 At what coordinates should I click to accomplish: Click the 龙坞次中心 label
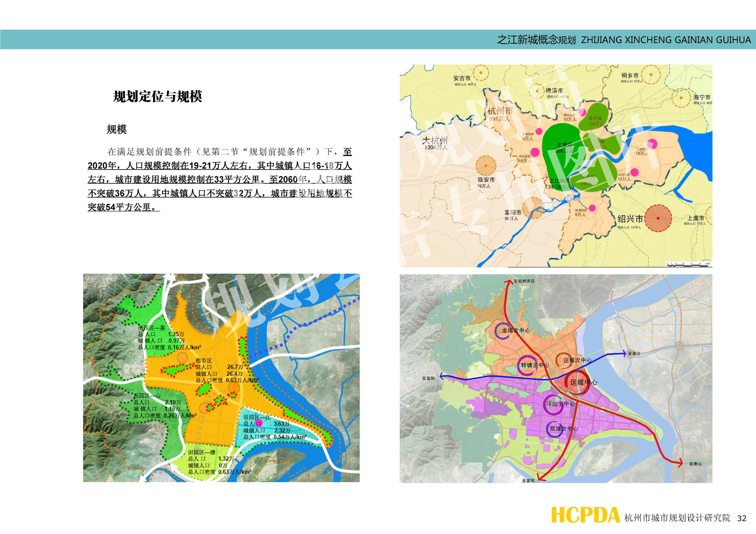[516, 330]
